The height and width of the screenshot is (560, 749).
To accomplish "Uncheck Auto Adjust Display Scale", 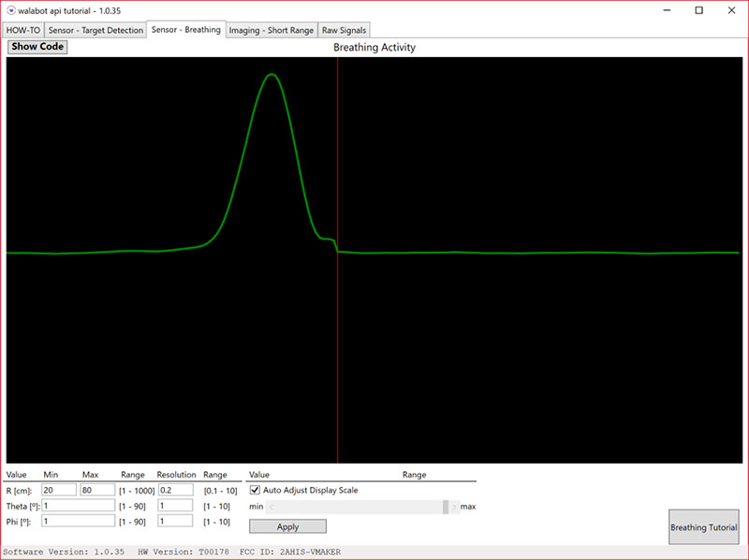I will (x=255, y=491).
